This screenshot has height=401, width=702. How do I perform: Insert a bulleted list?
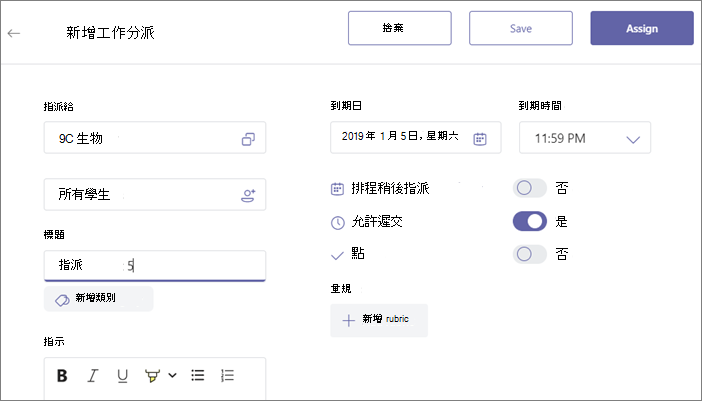pos(197,375)
